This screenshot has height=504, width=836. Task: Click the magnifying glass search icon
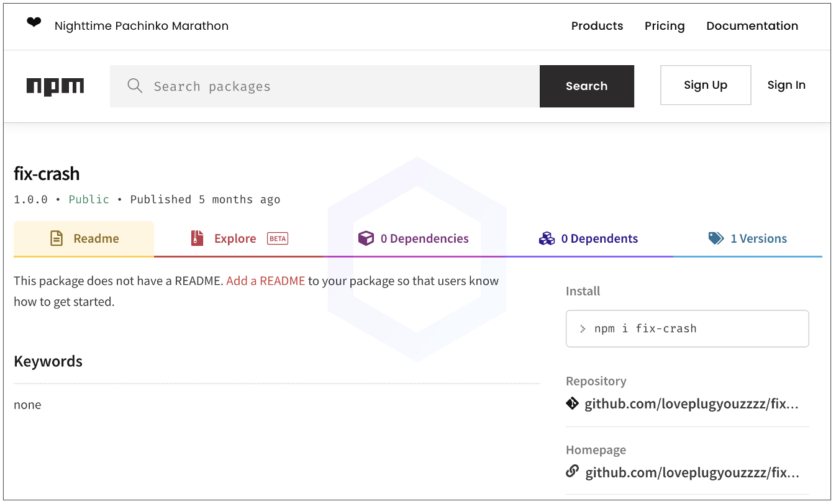point(135,86)
